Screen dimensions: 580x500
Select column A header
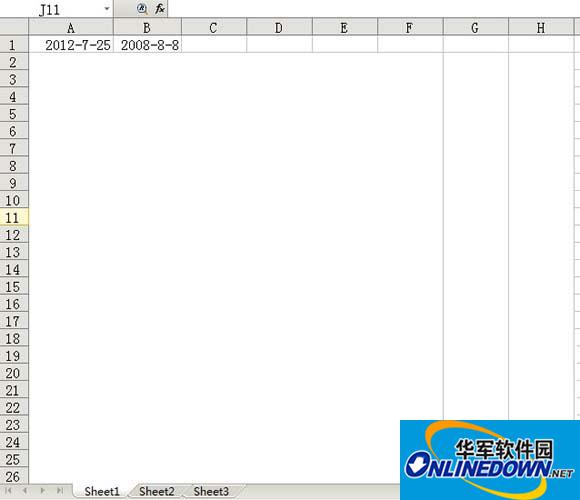point(71,28)
